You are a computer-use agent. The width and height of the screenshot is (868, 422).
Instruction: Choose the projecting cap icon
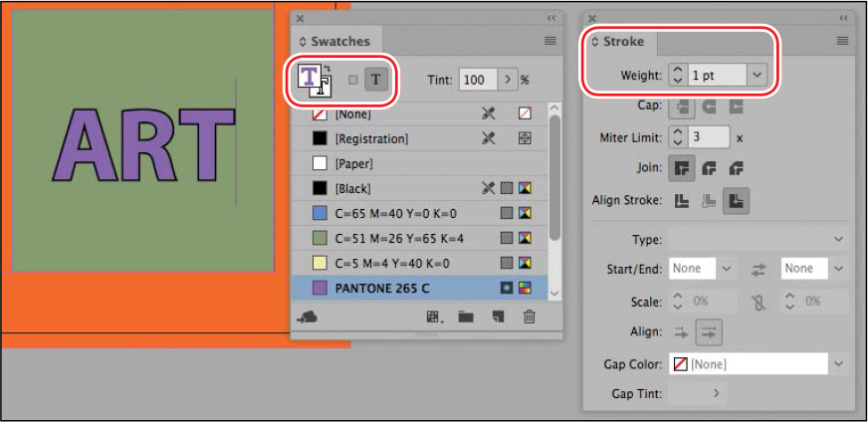[x=737, y=106]
